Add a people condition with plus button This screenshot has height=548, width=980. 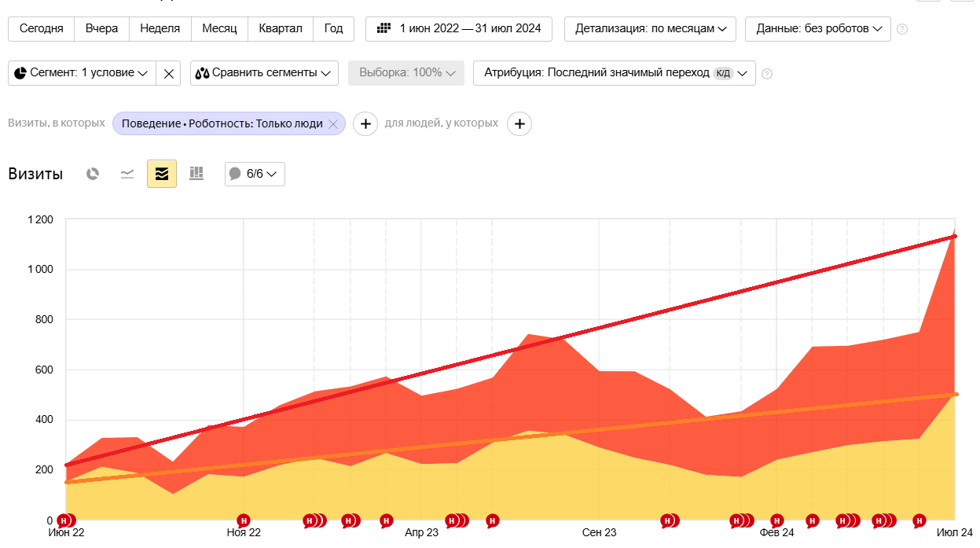tap(519, 123)
